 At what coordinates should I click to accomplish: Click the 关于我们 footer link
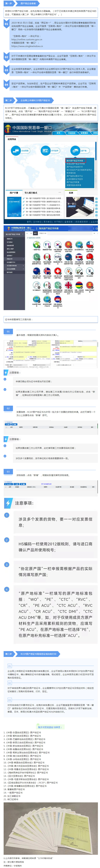coord(58,222)
